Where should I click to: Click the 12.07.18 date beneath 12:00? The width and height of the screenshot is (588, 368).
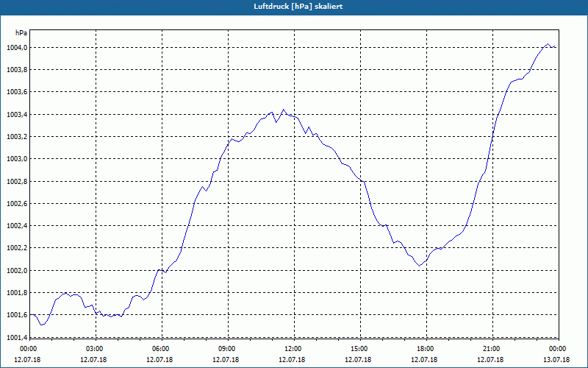pyautogui.click(x=292, y=360)
